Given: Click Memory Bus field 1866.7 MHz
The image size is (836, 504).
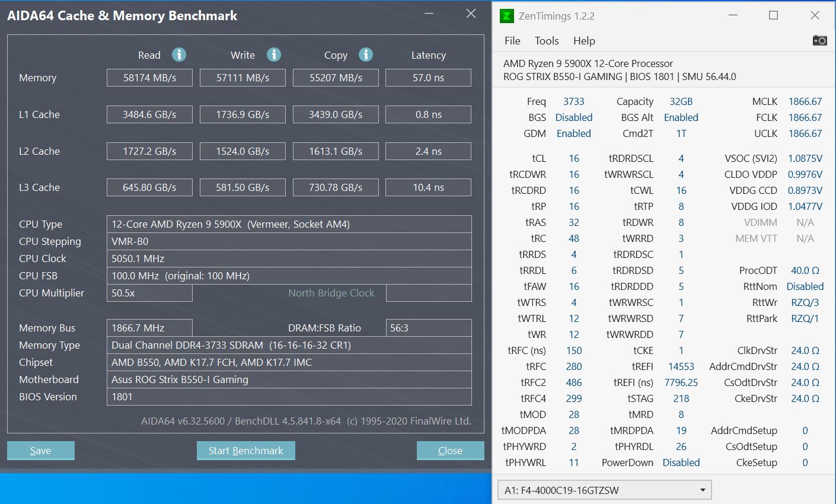Looking at the screenshot, I should click(149, 328).
